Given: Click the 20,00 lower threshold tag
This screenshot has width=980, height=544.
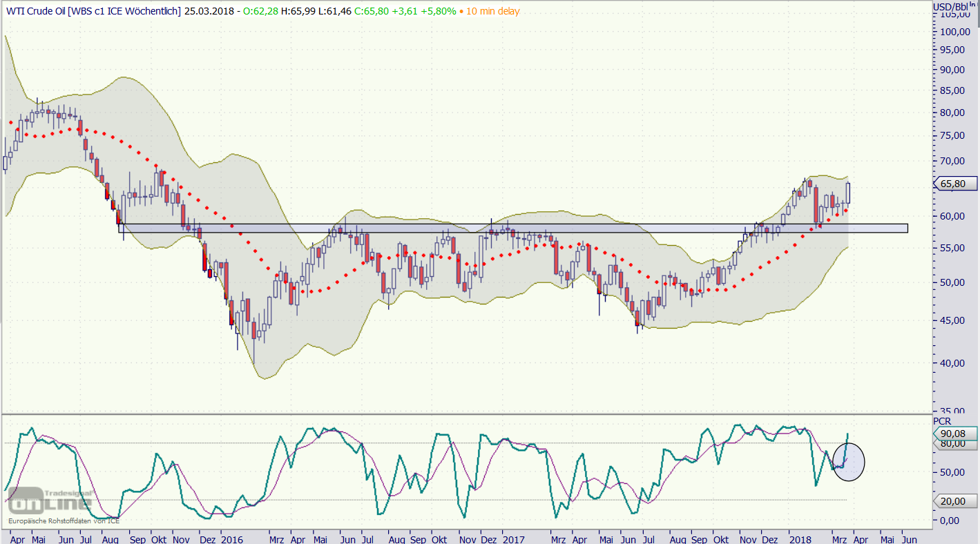Looking at the screenshot, I should pos(956,501).
